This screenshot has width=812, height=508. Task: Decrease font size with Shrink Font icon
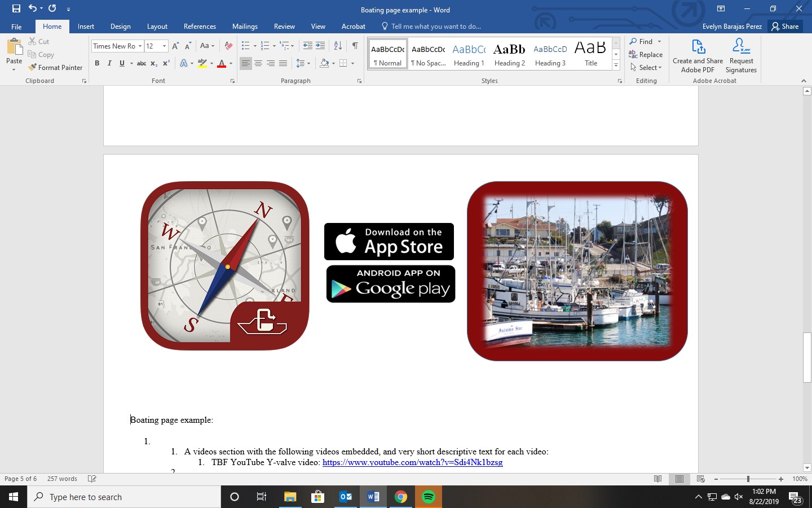188,46
